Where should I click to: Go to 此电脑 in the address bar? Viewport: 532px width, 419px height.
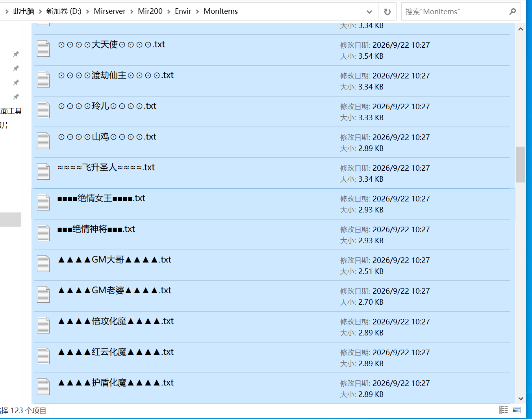24,11
